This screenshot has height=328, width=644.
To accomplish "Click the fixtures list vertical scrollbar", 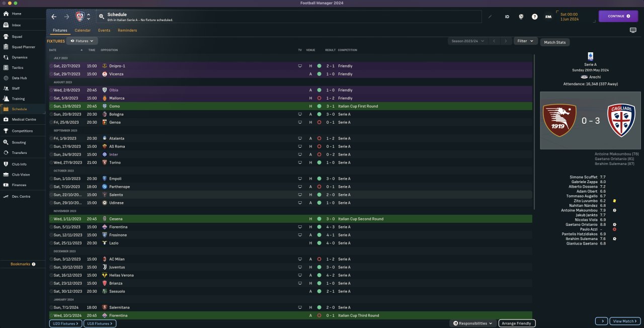I will pos(534,131).
